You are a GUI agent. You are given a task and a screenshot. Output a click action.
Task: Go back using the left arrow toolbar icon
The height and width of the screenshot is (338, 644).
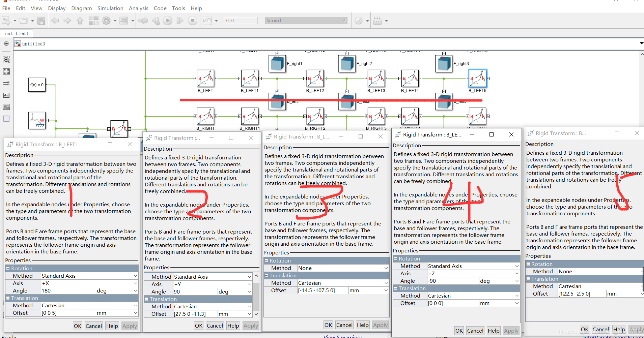click(x=55, y=21)
